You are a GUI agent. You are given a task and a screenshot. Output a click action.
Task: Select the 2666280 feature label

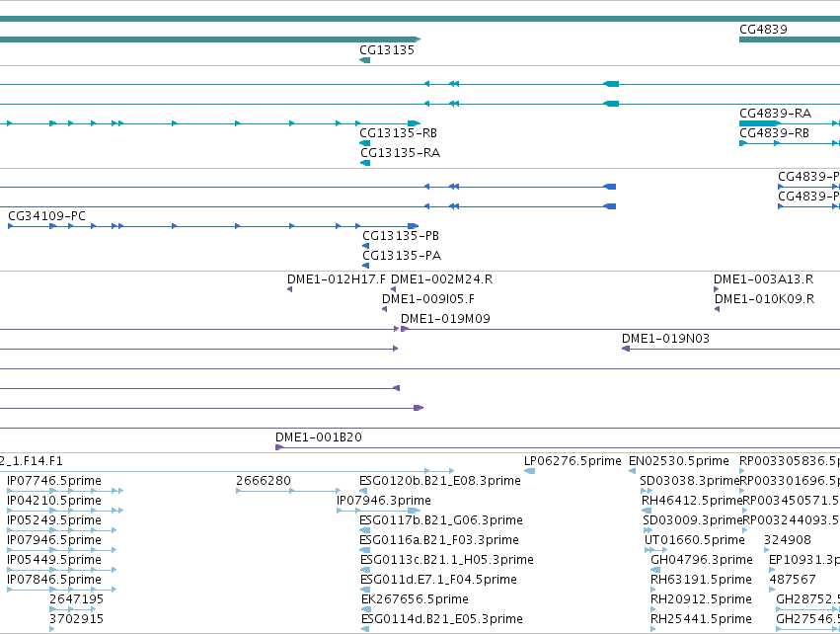coord(264,481)
